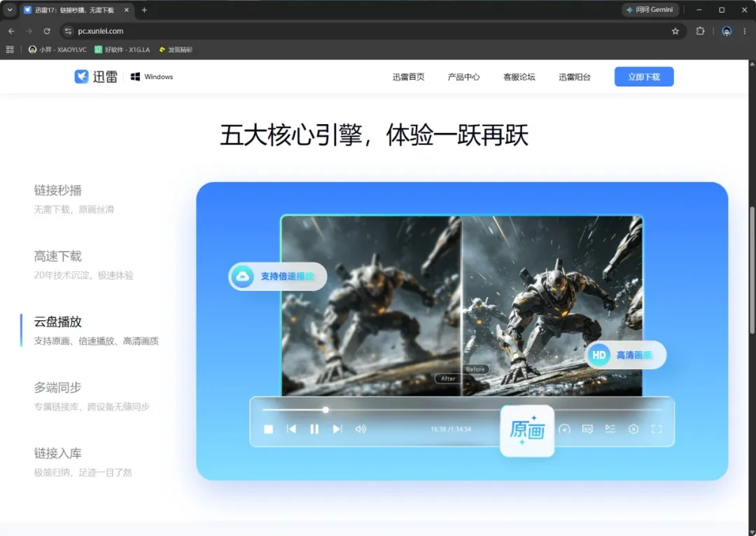
Task: Go to 客服论坛 nav link
Action: click(519, 76)
